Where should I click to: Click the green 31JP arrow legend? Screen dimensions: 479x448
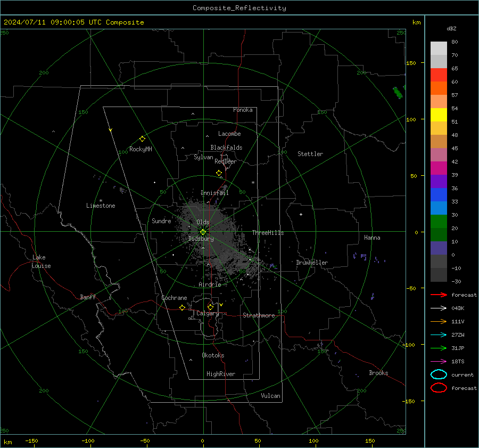(x=439, y=348)
